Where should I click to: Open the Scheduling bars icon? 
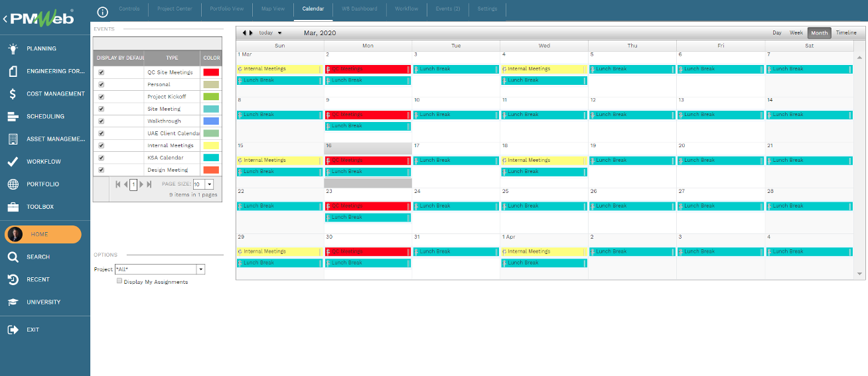point(13,117)
